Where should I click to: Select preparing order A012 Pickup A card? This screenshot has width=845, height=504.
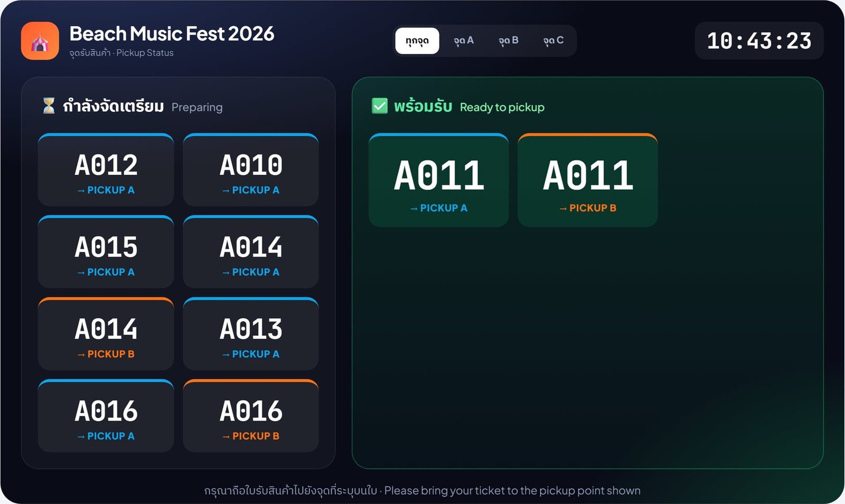106,170
